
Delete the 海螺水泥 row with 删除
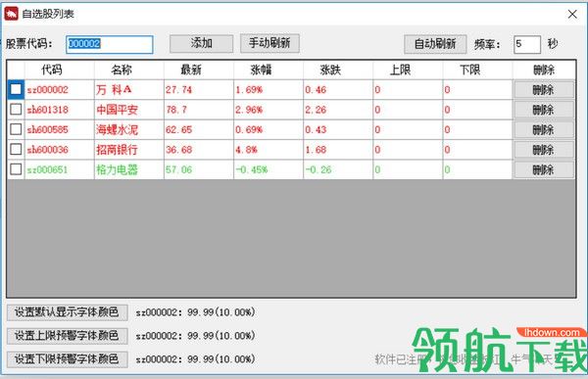click(x=544, y=130)
